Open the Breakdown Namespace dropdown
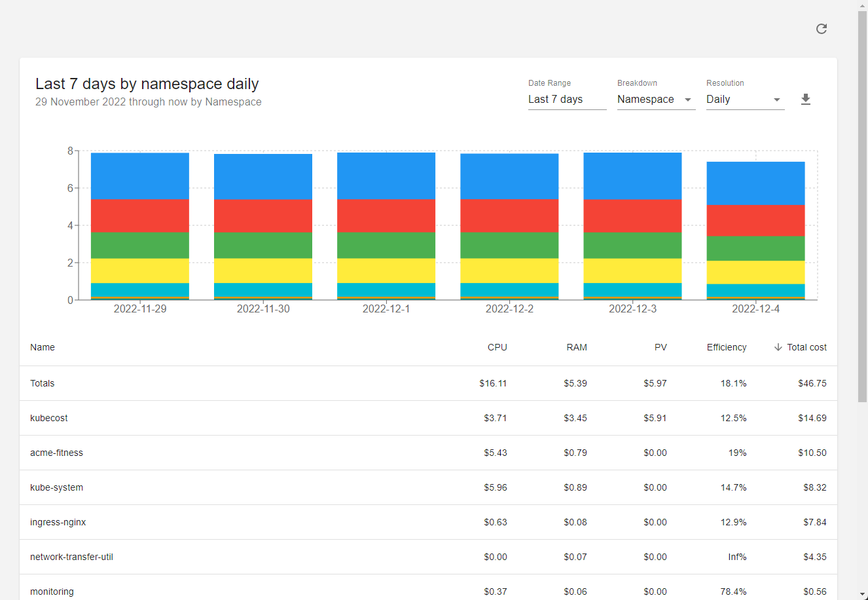This screenshot has width=868, height=600. (656, 100)
